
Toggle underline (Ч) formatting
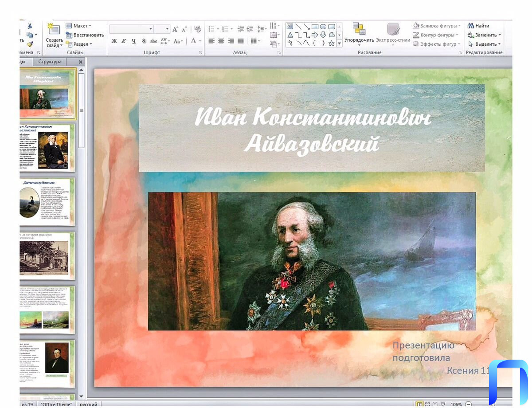click(x=133, y=41)
